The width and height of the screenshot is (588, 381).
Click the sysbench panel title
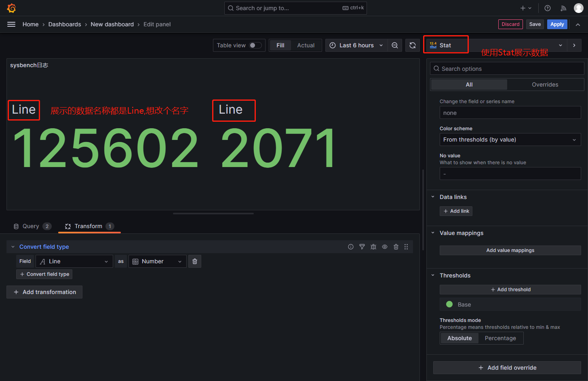tap(29, 65)
